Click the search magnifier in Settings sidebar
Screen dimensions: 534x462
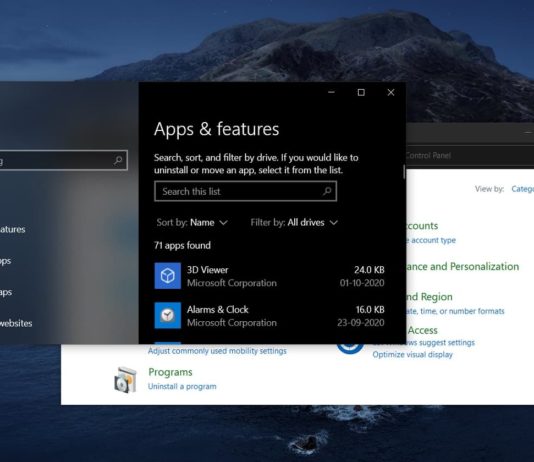click(118, 160)
